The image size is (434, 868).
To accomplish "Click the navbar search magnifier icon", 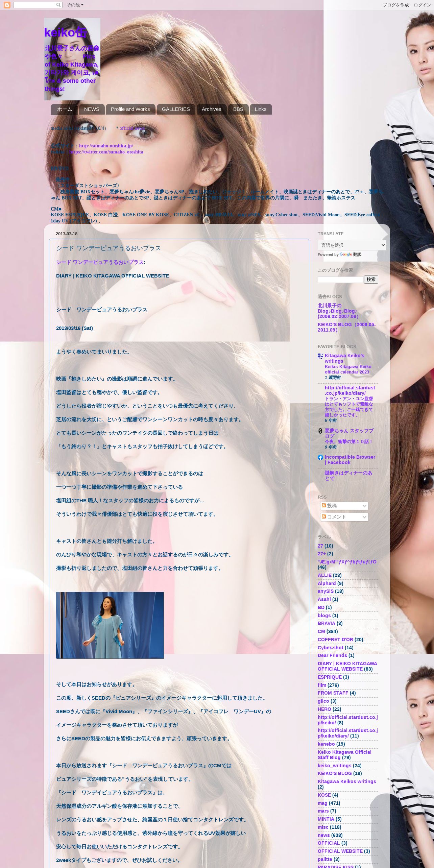I will point(59,5).
